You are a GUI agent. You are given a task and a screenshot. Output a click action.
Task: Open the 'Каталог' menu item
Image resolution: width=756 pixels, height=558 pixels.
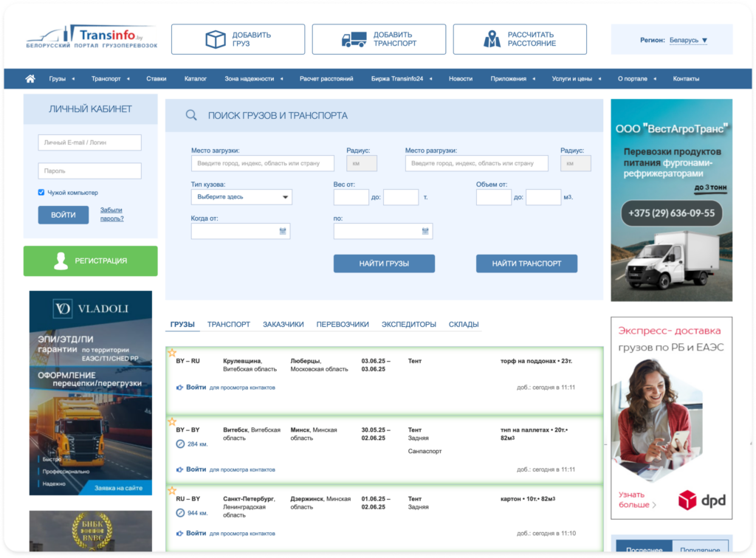195,79
